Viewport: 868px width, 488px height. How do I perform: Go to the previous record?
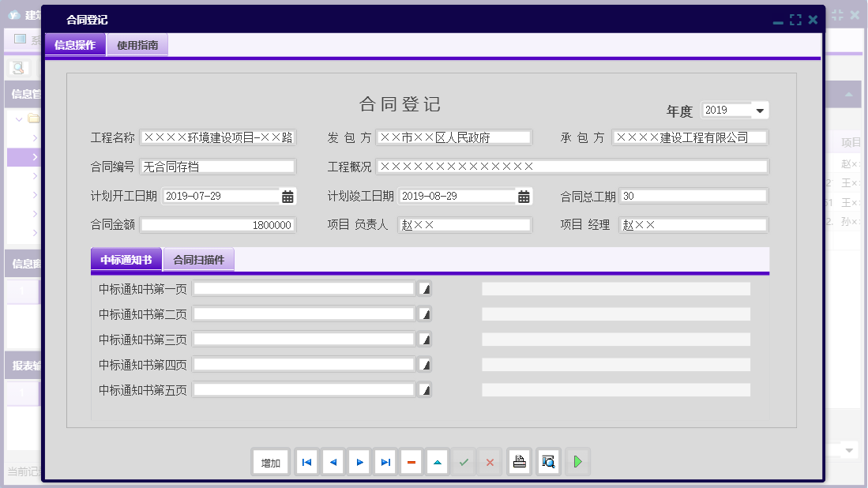pos(333,462)
